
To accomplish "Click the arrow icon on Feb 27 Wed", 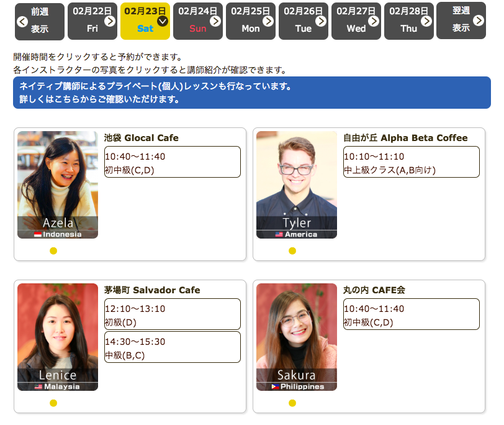I will [x=374, y=21].
